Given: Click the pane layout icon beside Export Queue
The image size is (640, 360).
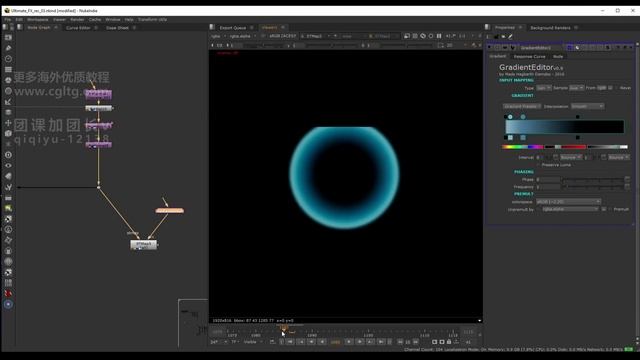Looking at the screenshot, I should tap(212, 27).
